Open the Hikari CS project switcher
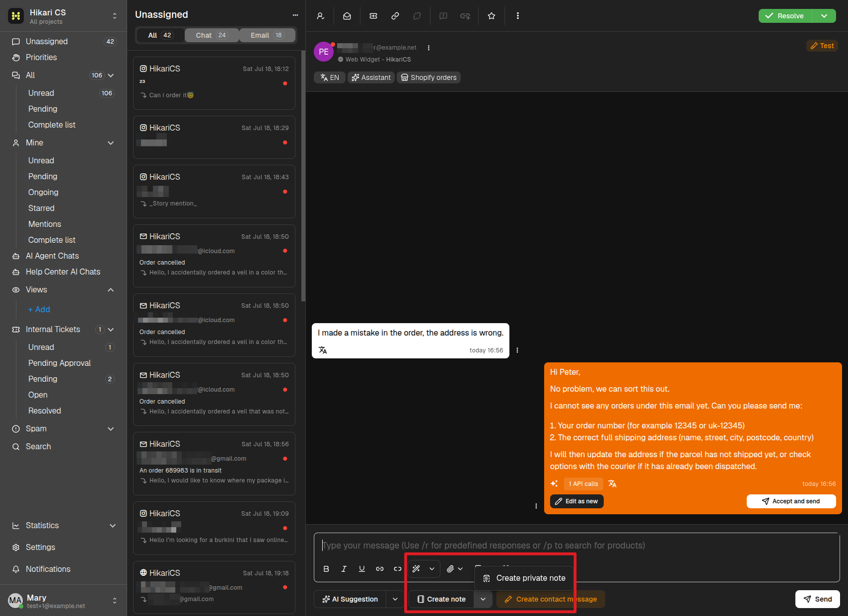 64,16
